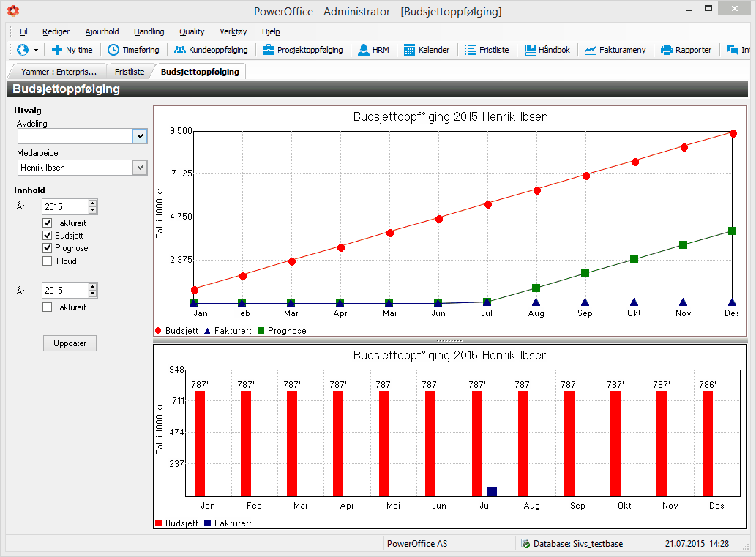
Task: Click the Ny time plus icon
Action: 57,50
